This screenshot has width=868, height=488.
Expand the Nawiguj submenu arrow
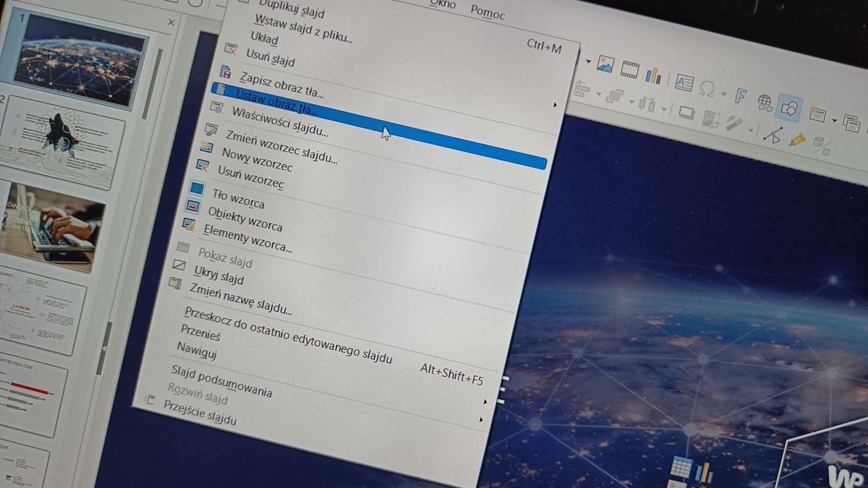pos(481,419)
